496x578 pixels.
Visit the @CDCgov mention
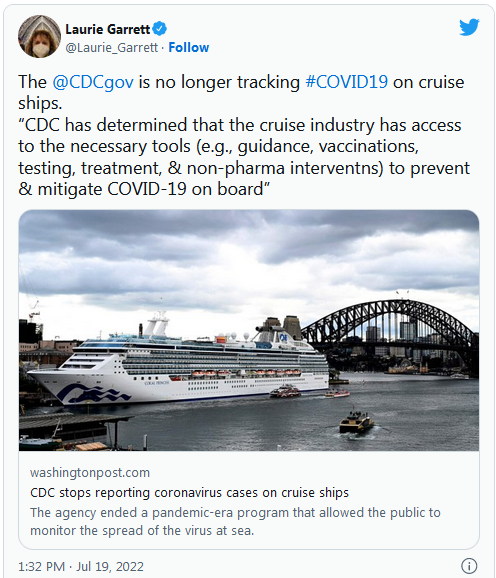coord(93,82)
